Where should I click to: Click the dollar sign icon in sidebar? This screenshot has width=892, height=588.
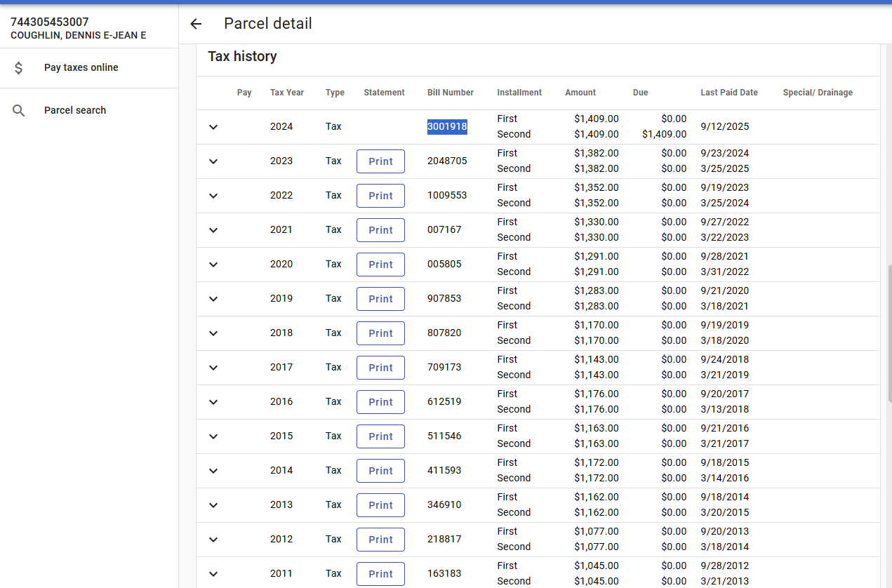coord(19,68)
